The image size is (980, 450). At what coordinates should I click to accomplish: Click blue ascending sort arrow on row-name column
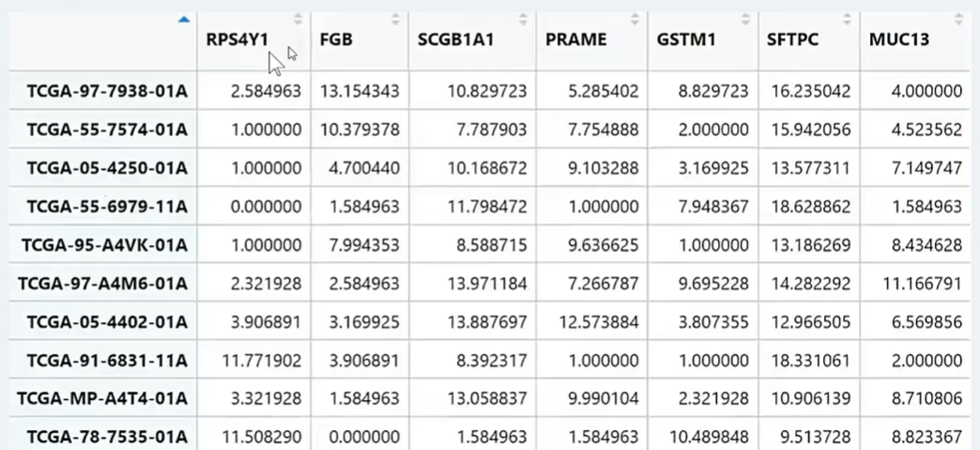pos(184,20)
